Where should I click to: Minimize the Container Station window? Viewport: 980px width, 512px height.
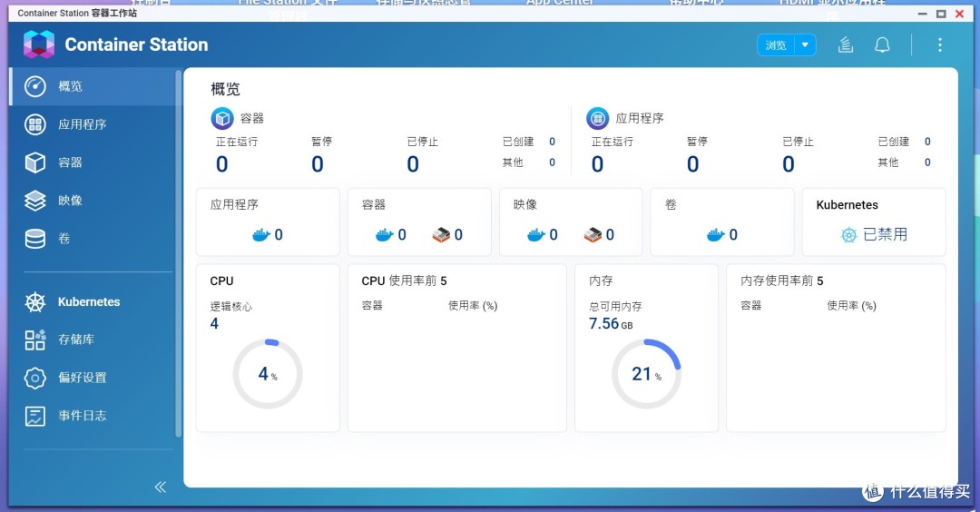pyautogui.click(x=923, y=13)
